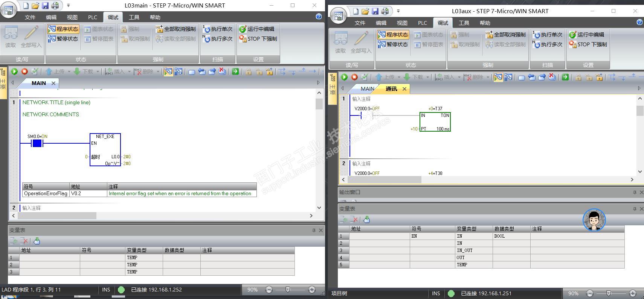
Task: Open 文件 menu in L03main window
Action: 30,17
